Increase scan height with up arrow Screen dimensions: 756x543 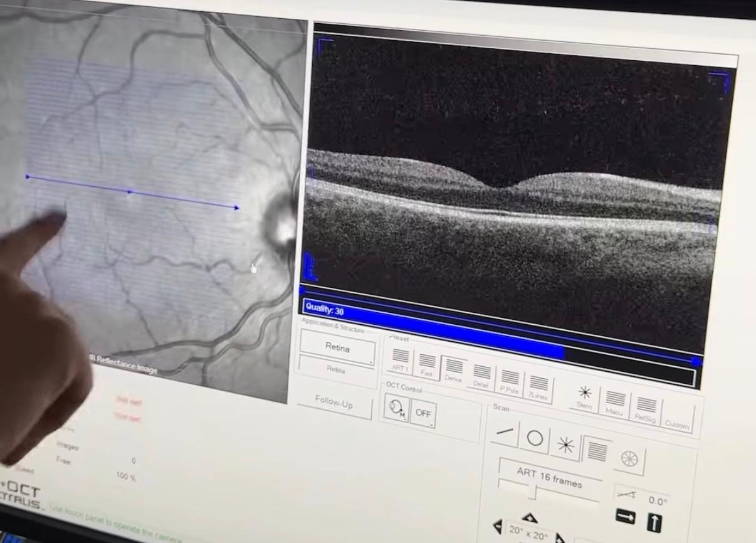529,517
